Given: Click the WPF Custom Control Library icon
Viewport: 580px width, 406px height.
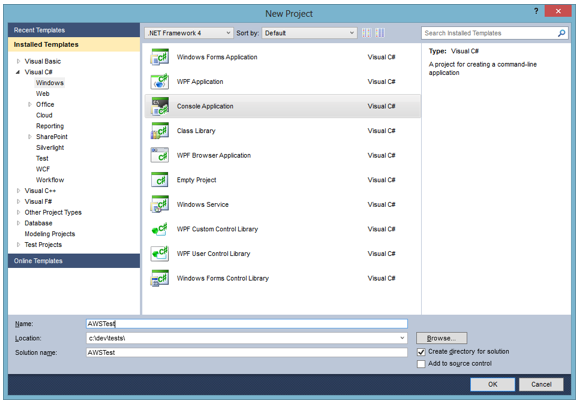Looking at the screenshot, I should 160,229.
